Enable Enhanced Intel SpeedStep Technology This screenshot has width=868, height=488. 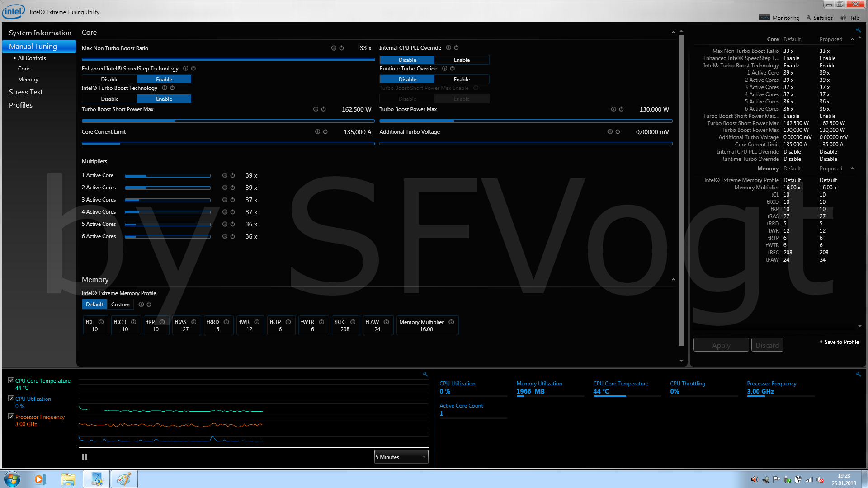164,80
